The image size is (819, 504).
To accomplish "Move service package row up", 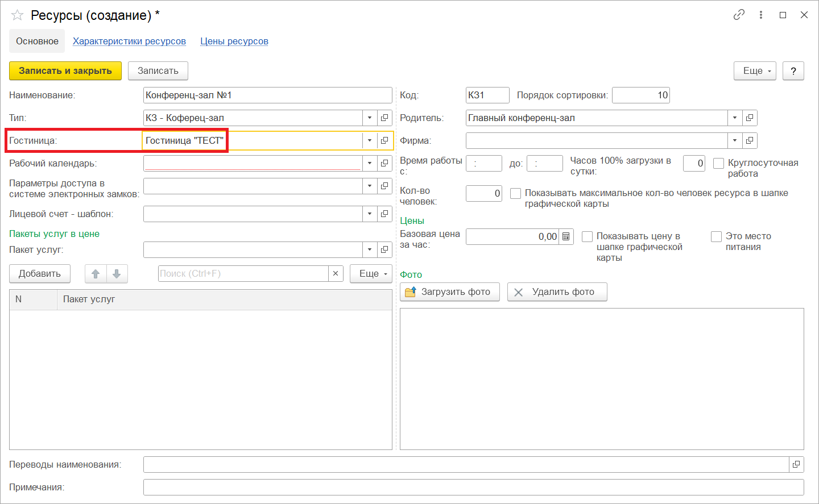I will coord(96,274).
